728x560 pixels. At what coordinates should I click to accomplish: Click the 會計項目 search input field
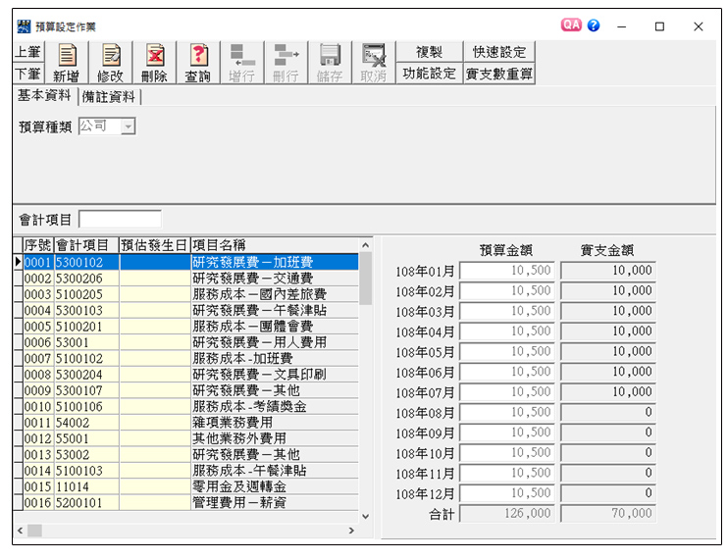[120, 220]
